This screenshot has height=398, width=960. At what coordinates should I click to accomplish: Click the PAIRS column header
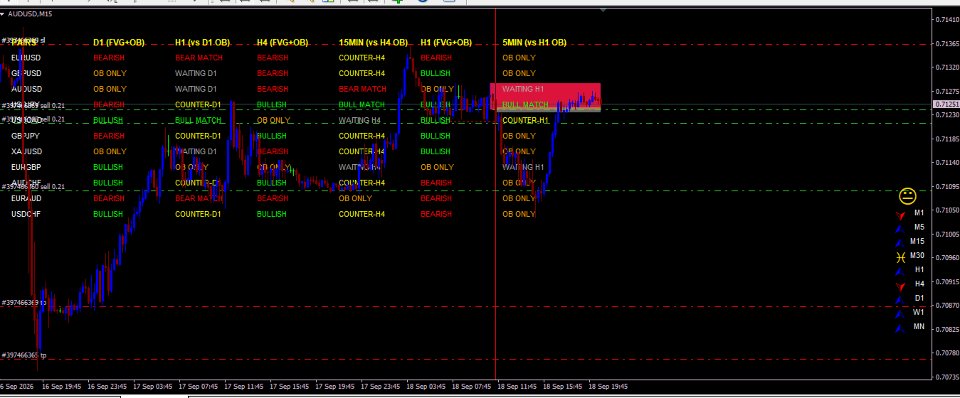point(24,42)
